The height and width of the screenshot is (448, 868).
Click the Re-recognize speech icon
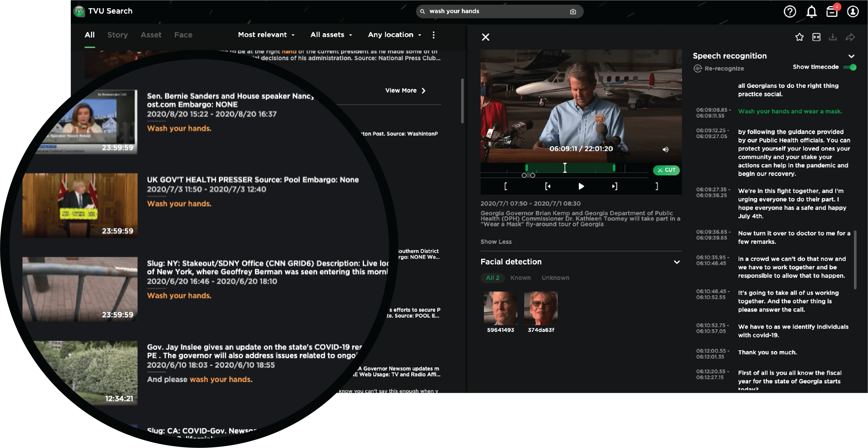tap(697, 68)
